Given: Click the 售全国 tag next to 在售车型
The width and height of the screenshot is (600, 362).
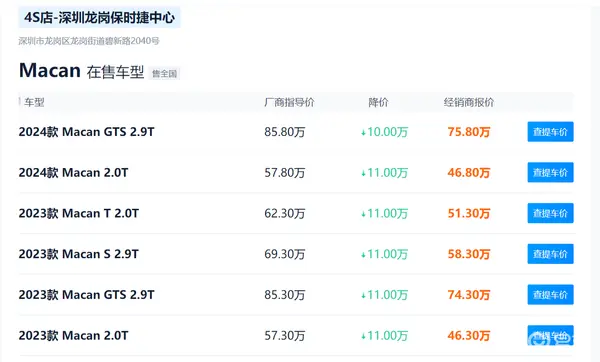Looking at the screenshot, I should point(165,73).
